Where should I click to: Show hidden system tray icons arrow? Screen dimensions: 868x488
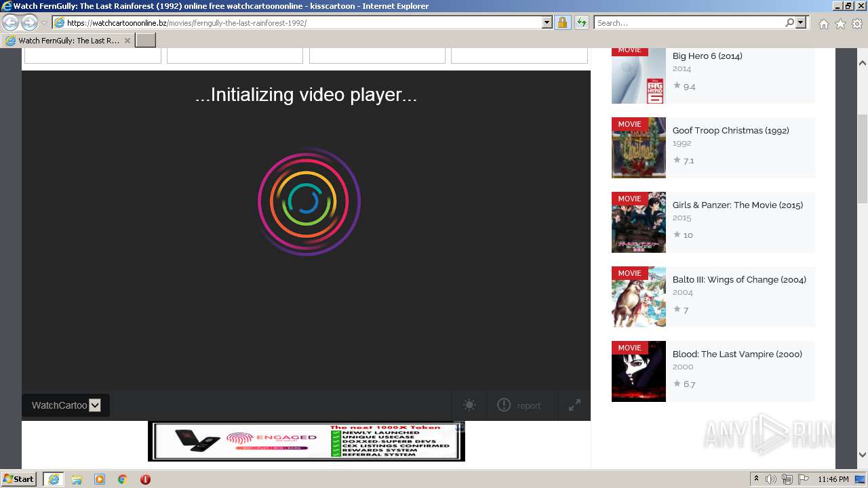(756, 479)
